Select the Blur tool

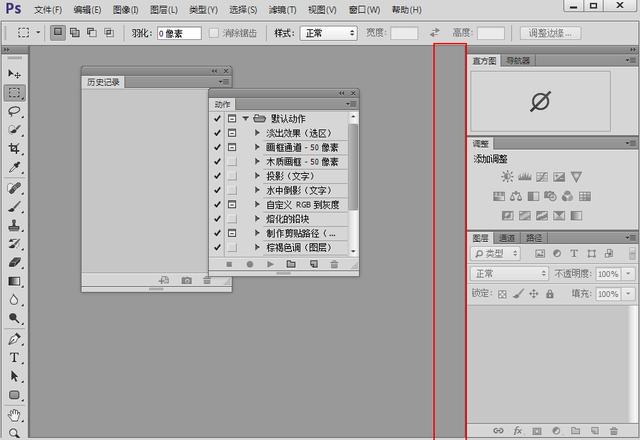(x=14, y=300)
